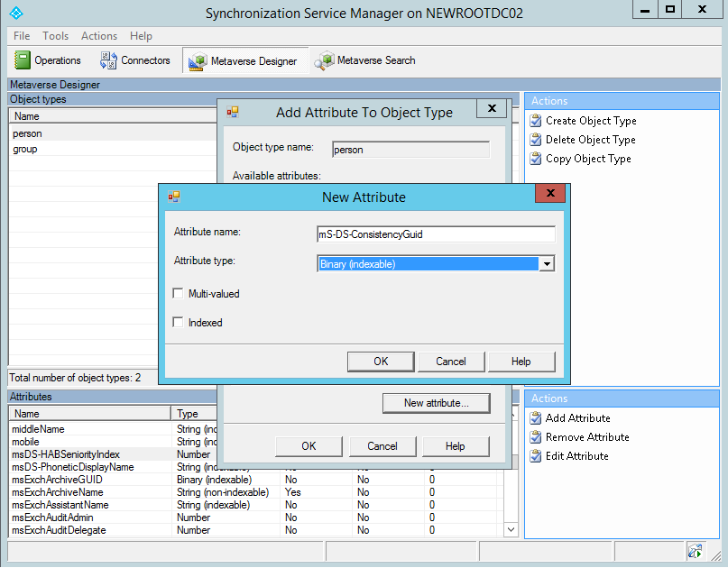Open the Metaverse Search icon
This screenshot has width=728, height=568.
pos(324,60)
